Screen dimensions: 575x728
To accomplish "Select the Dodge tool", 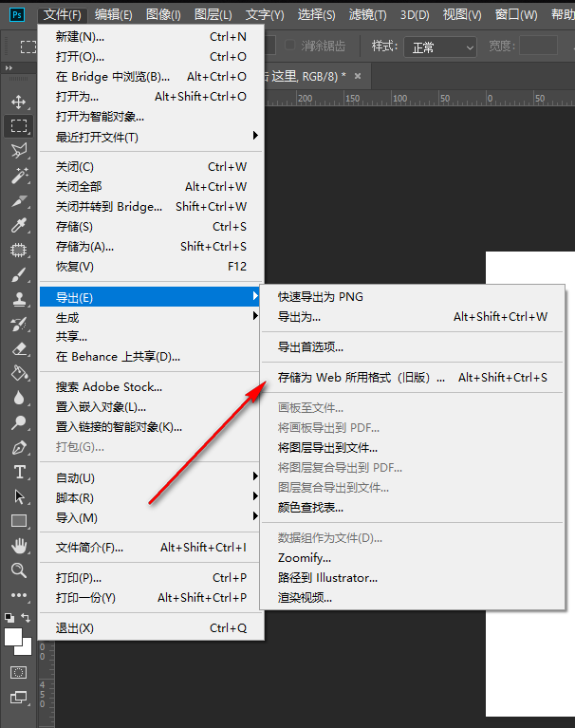I will [19, 422].
